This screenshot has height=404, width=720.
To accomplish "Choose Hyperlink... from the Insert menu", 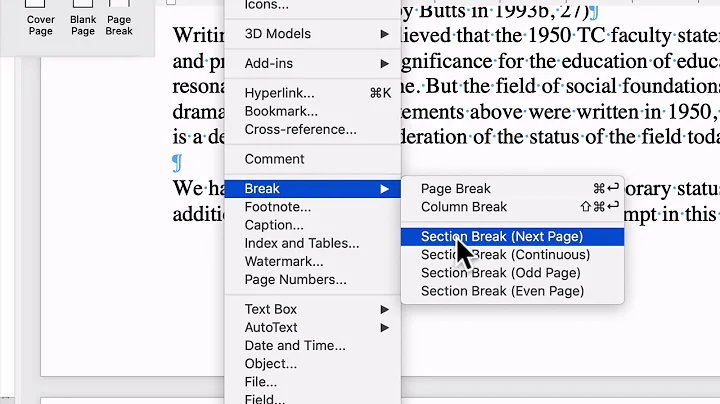I will coord(312,93).
